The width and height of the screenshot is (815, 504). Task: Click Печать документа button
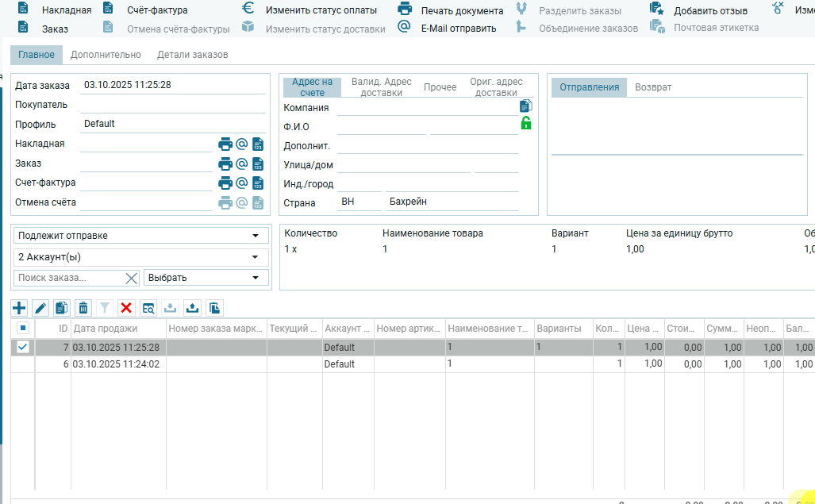pos(462,11)
